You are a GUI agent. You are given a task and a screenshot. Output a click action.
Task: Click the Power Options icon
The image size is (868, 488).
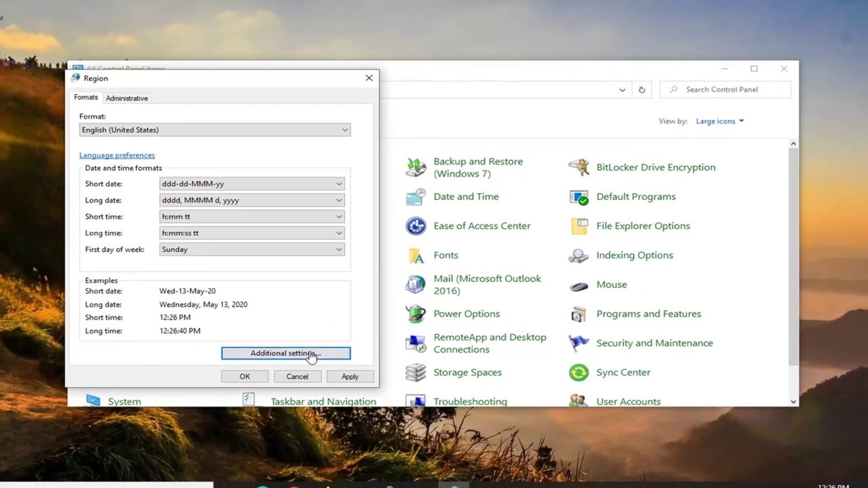416,314
